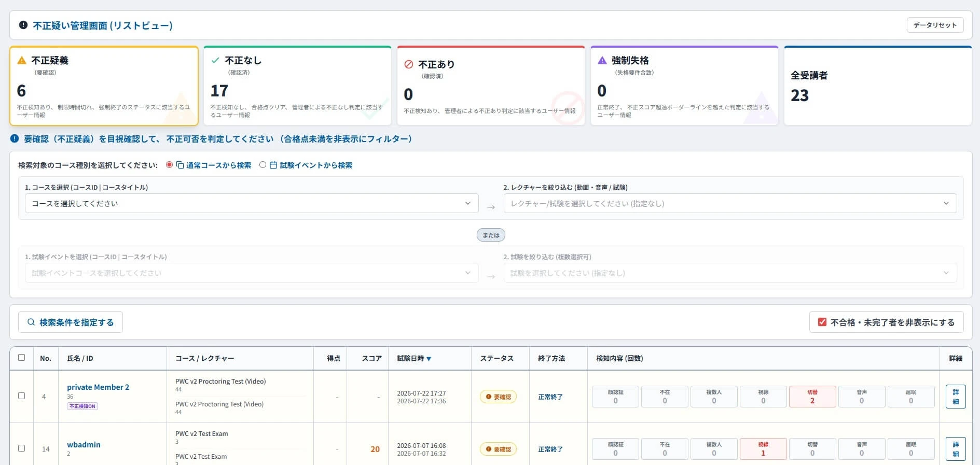The width and height of the screenshot is (980, 465).
Task: Click the calendar icon beside 試験イベントから検索
Action: [x=273, y=165]
